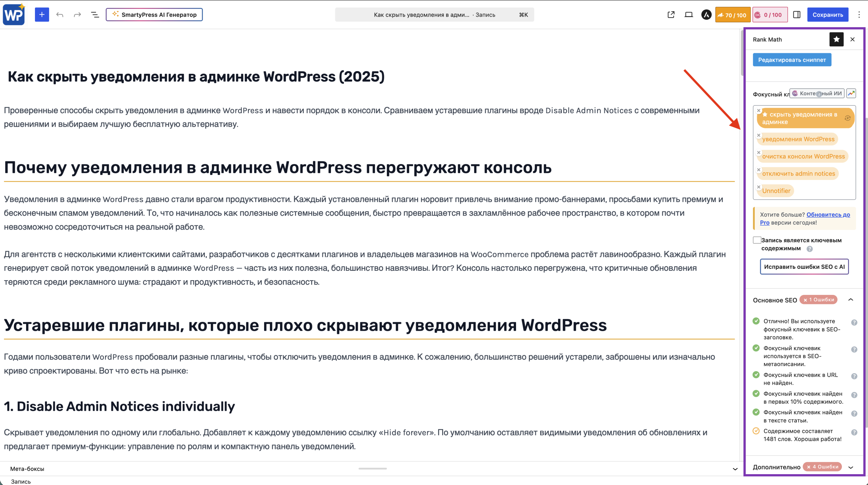Follow the Обновитесь до Pro link
Screen dimensions: 868x485
click(828, 215)
